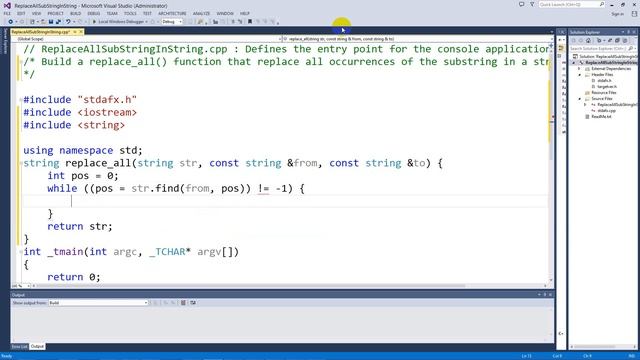
Task: Click the notifications filter flag icon
Action: pyautogui.click(x=532, y=4)
